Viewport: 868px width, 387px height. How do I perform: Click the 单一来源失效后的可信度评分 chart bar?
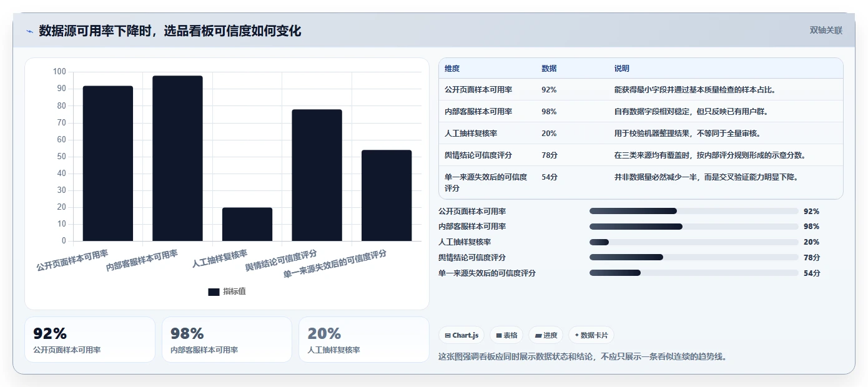point(387,195)
